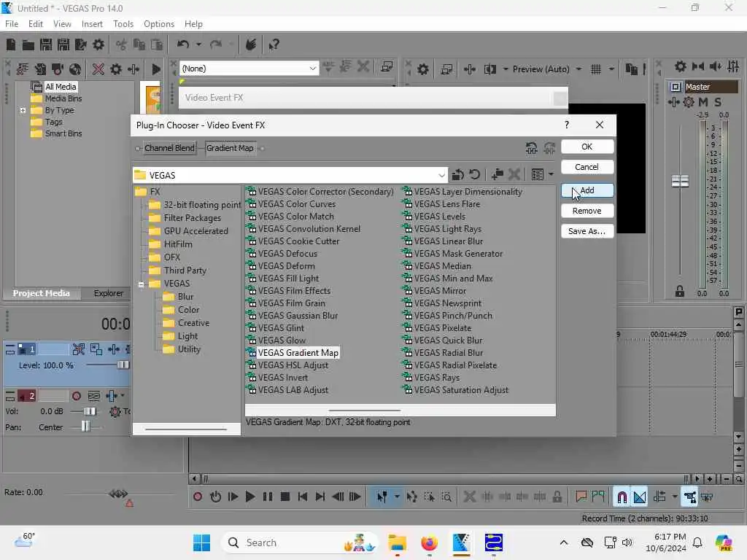Undo the last action
The width and height of the screenshot is (747, 560).
click(x=183, y=44)
